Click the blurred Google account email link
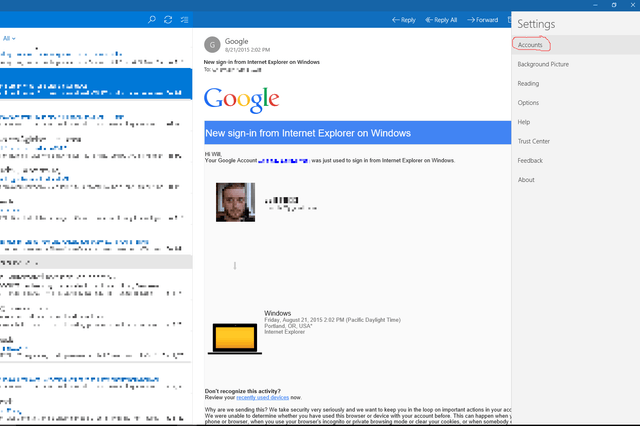Image resolution: width=640 pixels, height=426 pixels. (x=284, y=161)
